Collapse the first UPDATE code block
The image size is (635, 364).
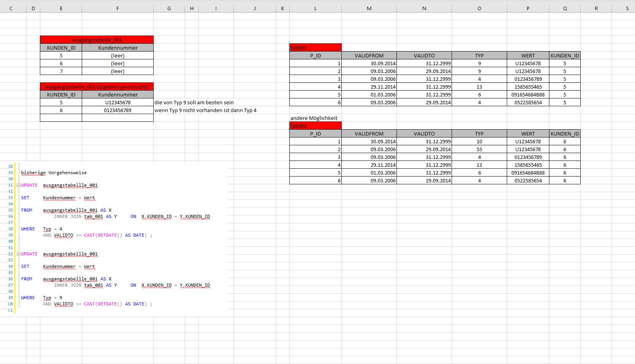point(18,185)
